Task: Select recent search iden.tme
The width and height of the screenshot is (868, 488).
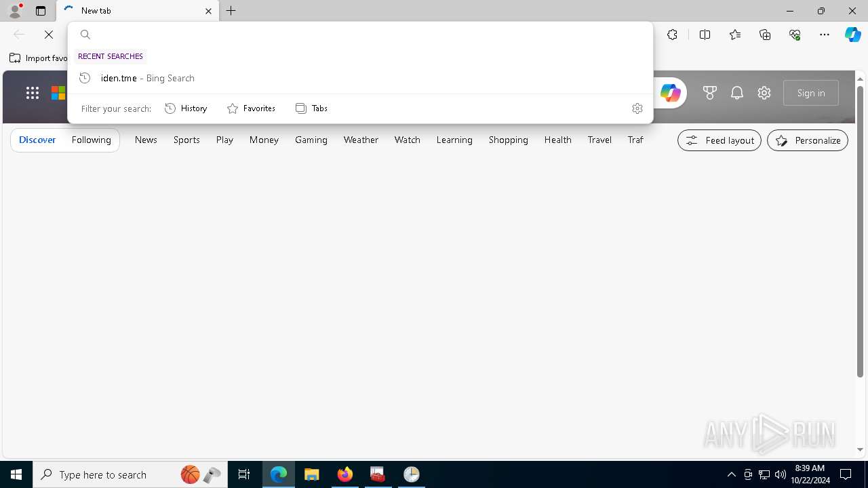Action: (360, 78)
